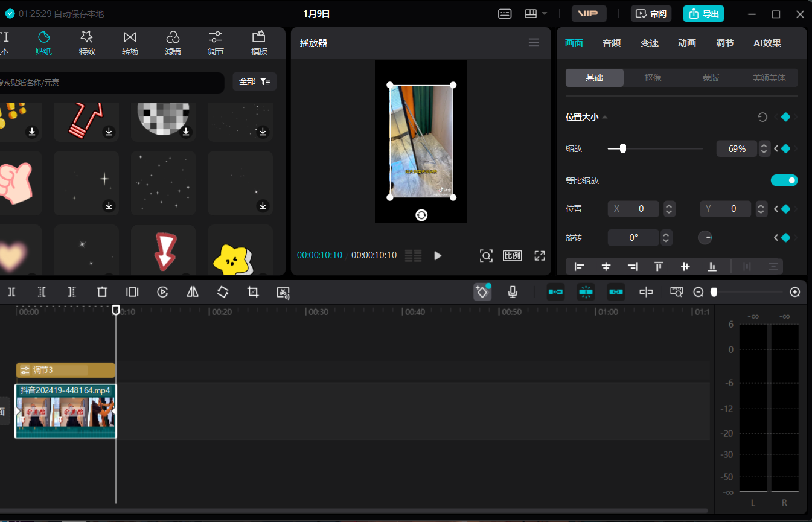Click the 导出 export button
Viewport: 812px width, 522px height.
coord(703,13)
